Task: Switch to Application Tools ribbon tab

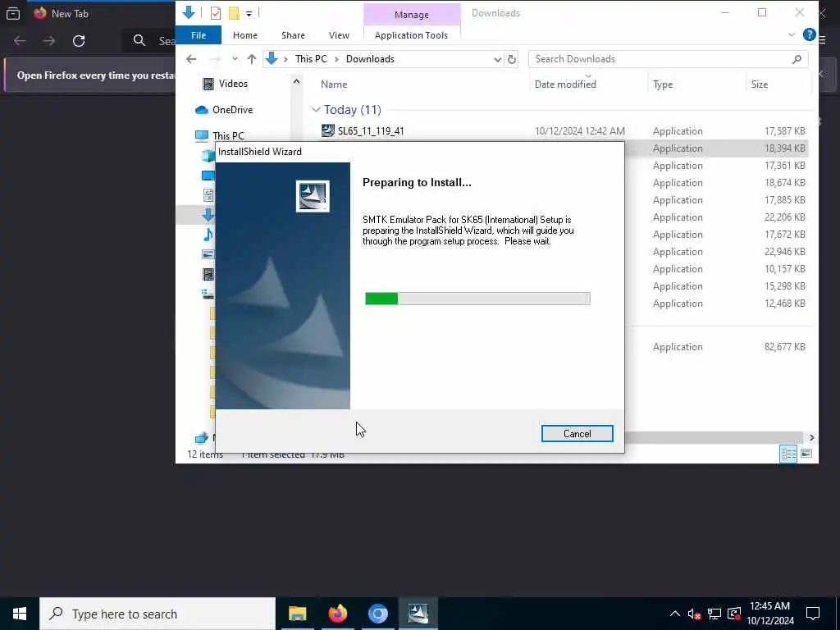Action: (411, 35)
